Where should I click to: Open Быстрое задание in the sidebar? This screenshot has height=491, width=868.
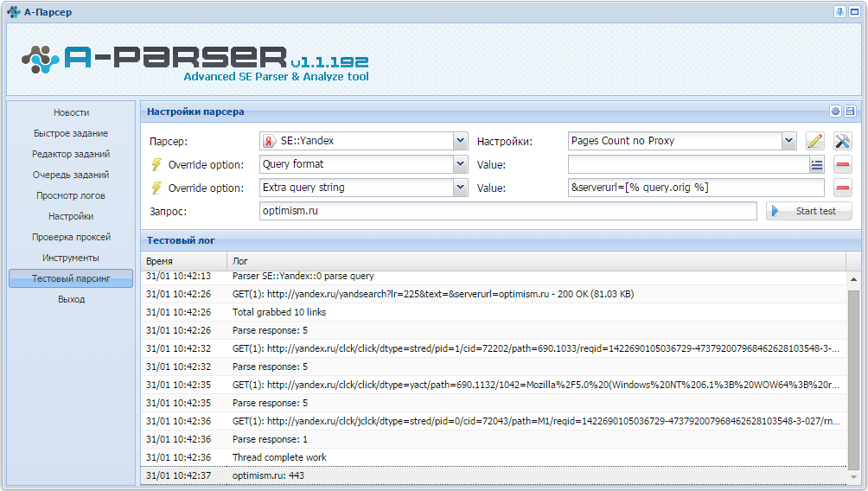pyautogui.click(x=71, y=133)
